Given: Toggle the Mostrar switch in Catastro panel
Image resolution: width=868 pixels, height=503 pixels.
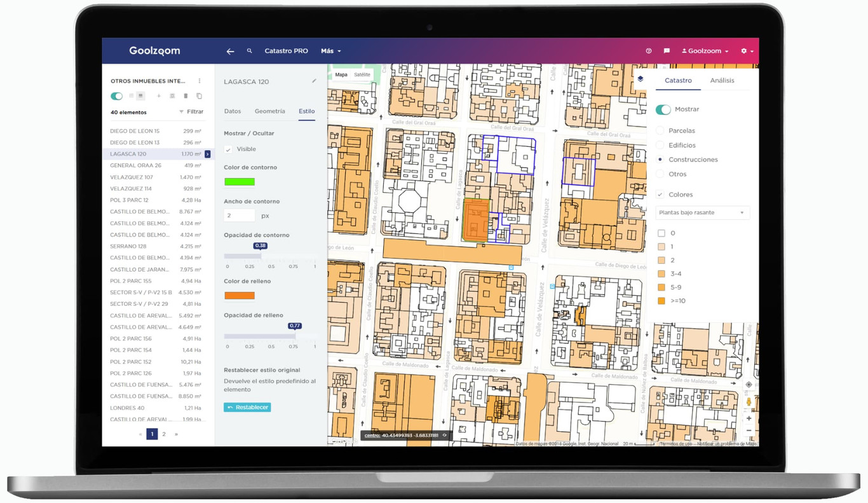Looking at the screenshot, I should click(x=663, y=109).
